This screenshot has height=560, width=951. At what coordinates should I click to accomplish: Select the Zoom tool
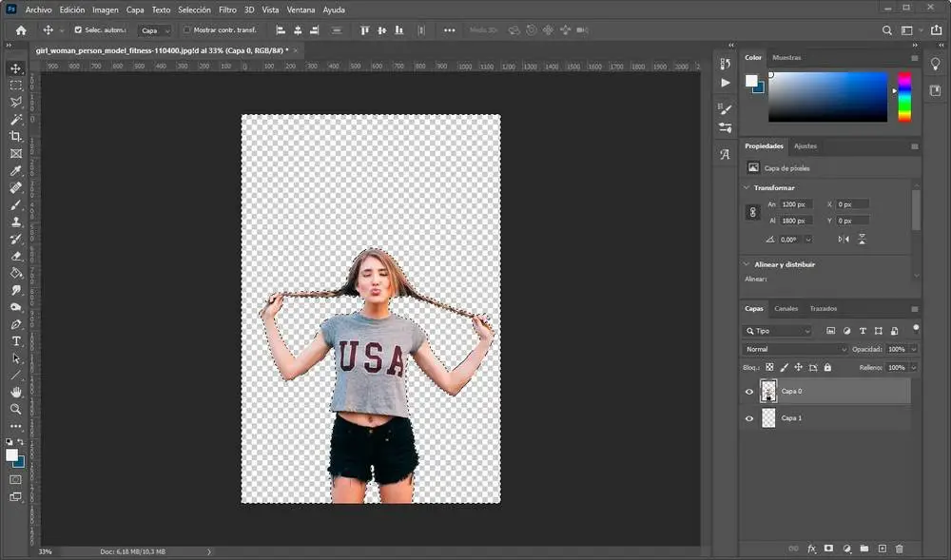(x=16, y=409)
